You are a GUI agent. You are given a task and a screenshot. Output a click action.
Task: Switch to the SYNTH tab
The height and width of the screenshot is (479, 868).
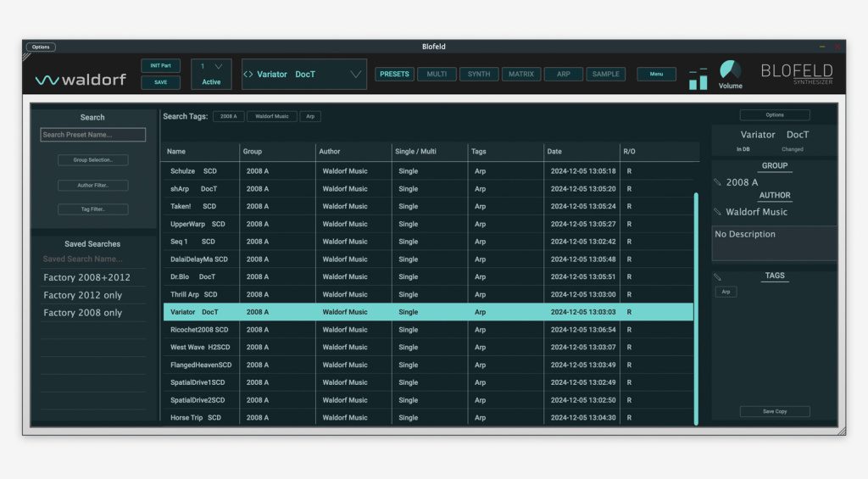(x=479, y=75)
